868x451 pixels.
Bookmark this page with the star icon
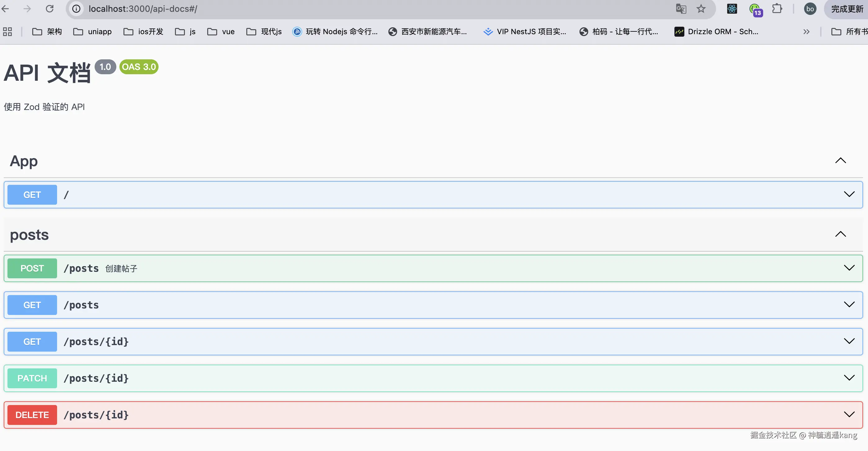701,9
